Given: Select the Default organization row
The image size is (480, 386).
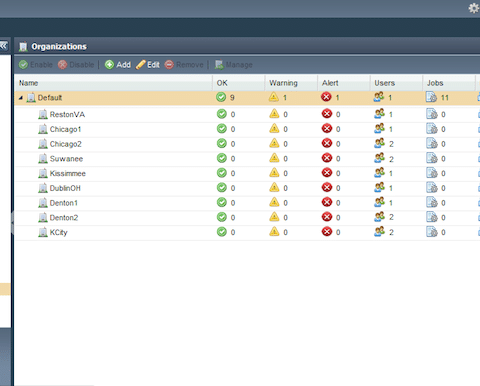Looking at the screenshot, I should coord(247,98).
